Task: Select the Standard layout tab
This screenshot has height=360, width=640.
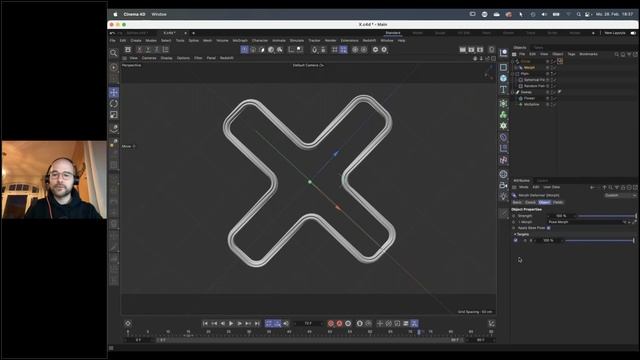Action: pyautogui.click(x=393, y=33)
